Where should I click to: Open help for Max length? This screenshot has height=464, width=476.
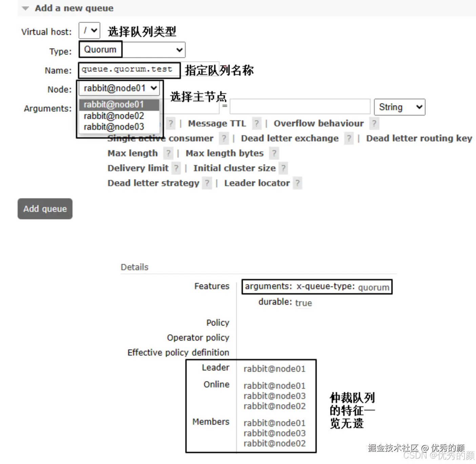point(168,153)
